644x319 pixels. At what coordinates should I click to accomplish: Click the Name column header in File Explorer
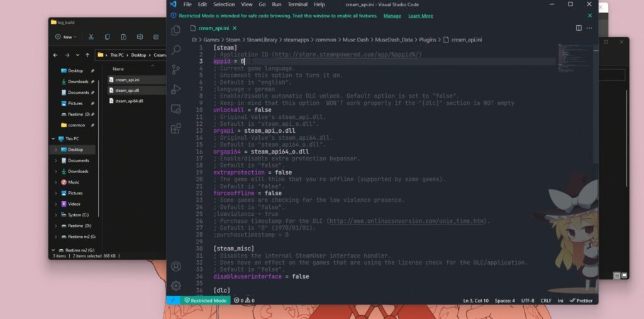[x=118, y=69]
